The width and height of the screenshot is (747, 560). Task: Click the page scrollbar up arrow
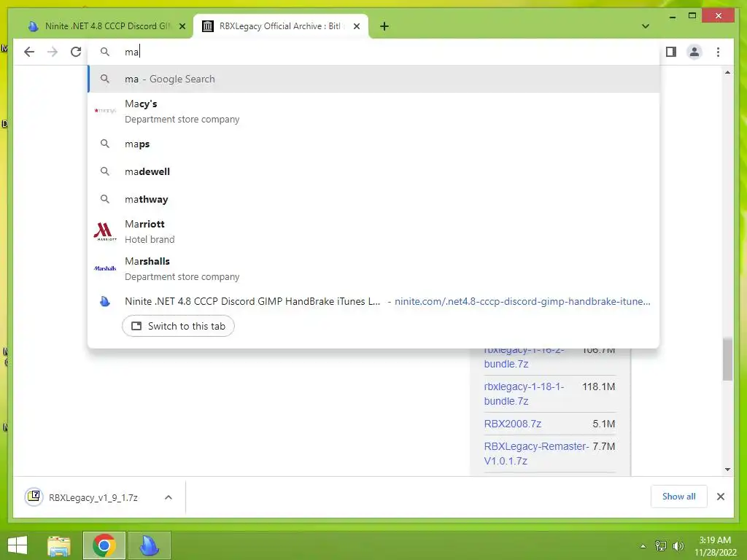tap(727, 72)
